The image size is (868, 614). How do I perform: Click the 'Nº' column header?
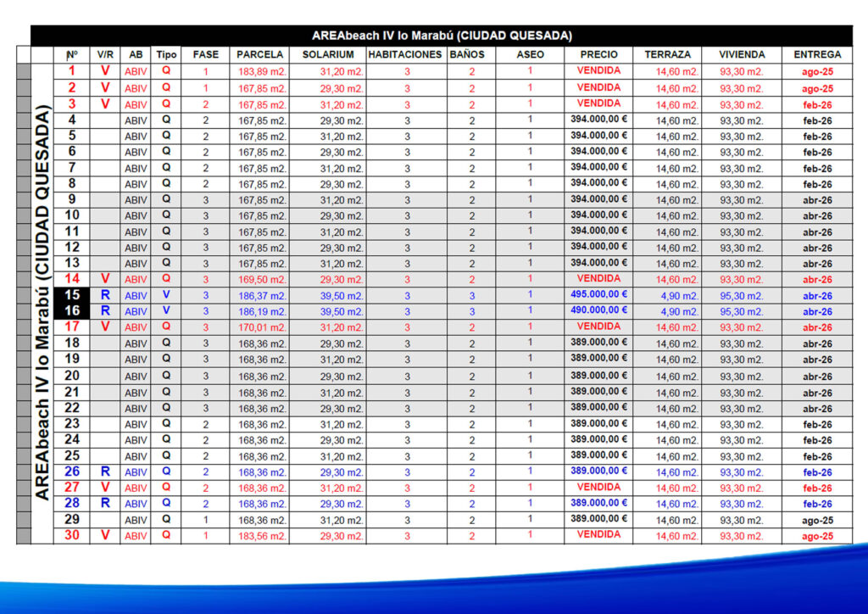tap(71, 54)
